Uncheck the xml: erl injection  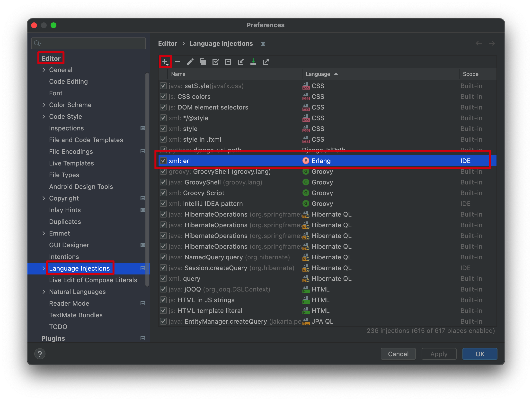click(x=163, y=161)
